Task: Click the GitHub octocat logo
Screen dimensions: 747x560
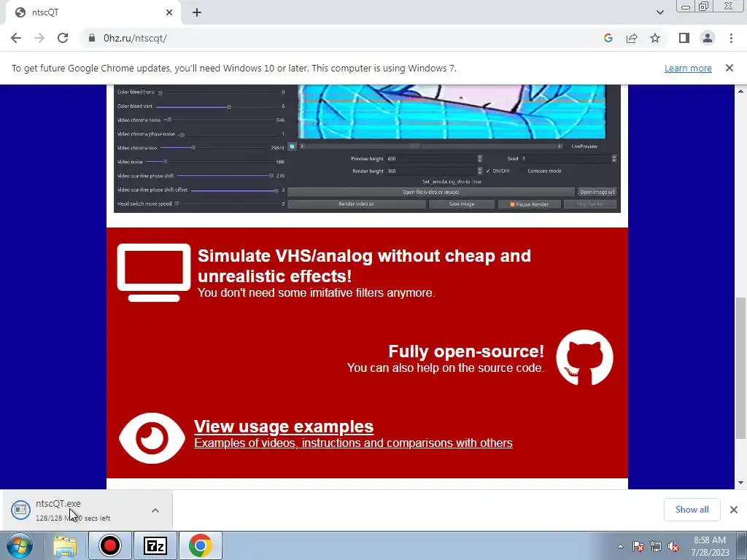Action: (x=584, y=357)
